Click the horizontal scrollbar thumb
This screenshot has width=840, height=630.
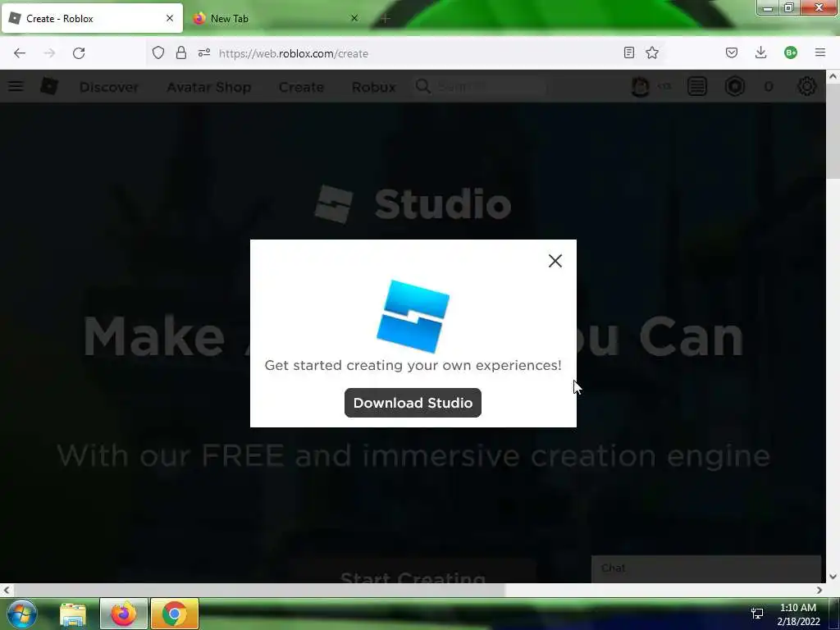click(258, 590)
